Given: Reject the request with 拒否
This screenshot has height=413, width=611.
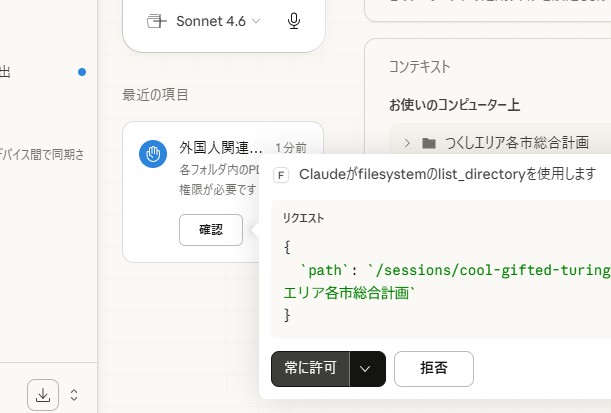Looking at the screenshot, I should point(433,368).
